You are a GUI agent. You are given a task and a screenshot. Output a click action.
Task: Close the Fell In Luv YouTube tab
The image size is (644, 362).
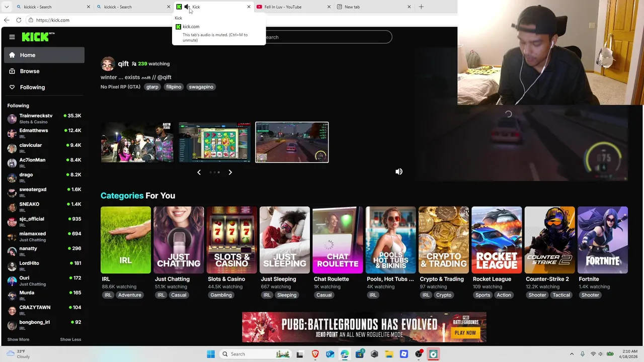pyautogui.click(x=329, y=7)
